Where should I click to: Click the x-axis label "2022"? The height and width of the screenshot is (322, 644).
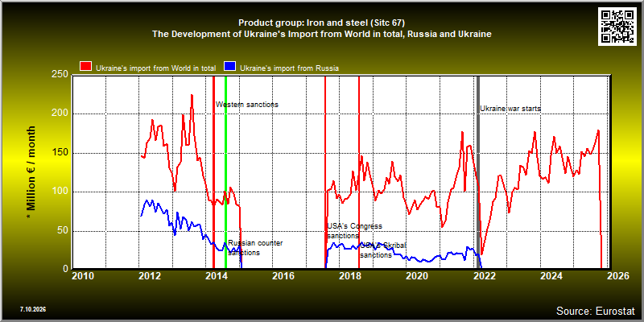485,276
